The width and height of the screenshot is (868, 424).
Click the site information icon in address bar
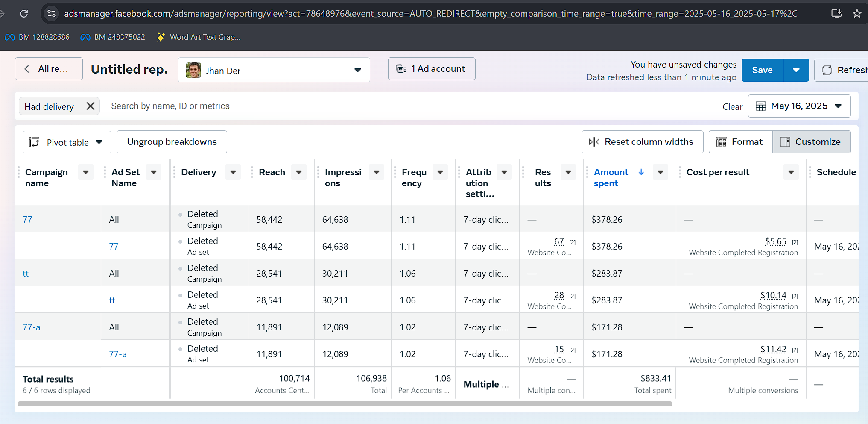pyautogui.click(x=52, y=14)
